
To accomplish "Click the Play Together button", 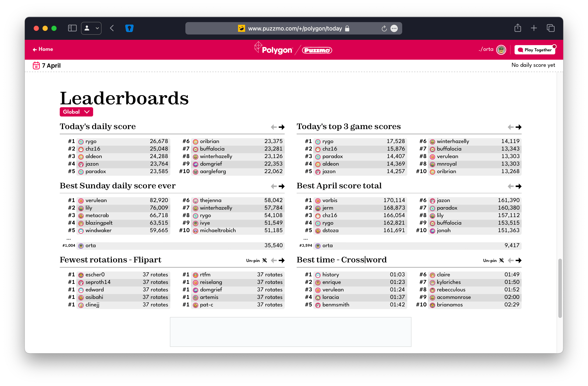I will tap(535, 50).
